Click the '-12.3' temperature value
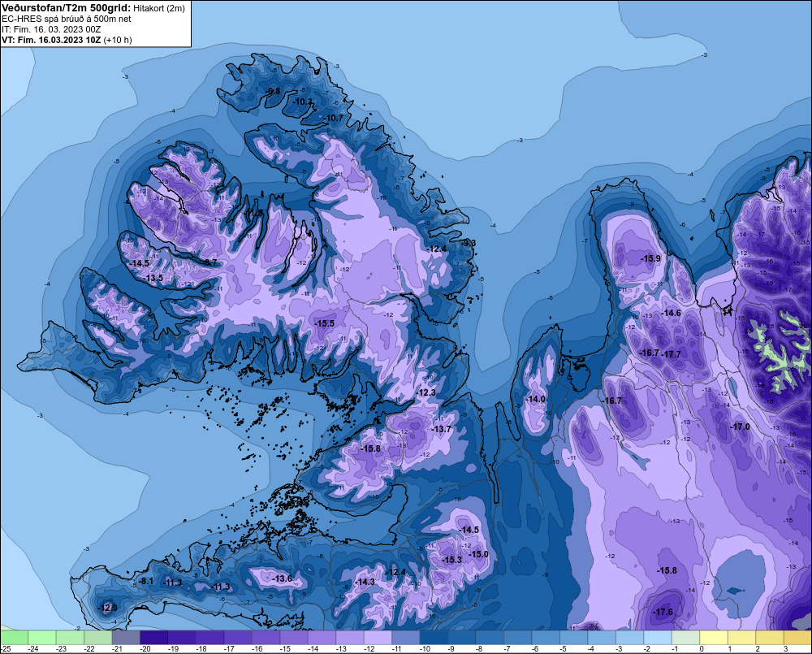 [x=426, y=393]
